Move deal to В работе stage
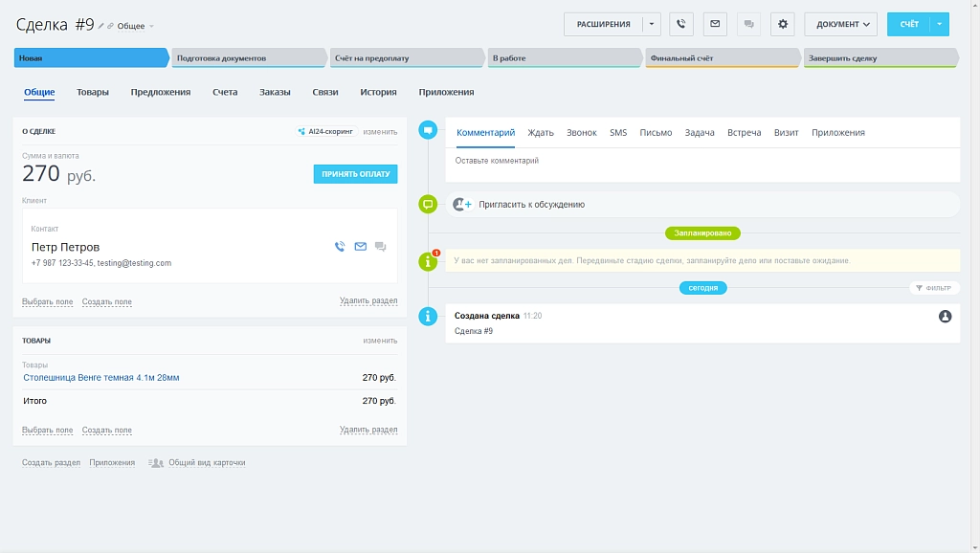The height and width of the screenshot is (553, 980). click(x=565, y=57)
